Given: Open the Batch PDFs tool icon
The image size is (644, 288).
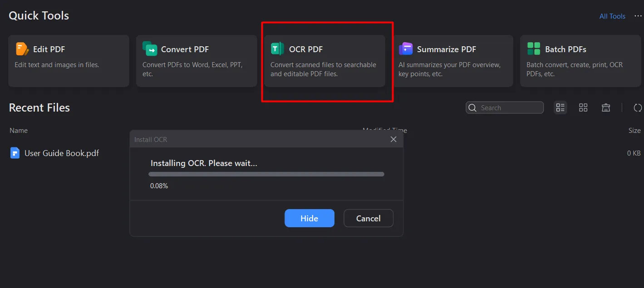Looking at the screenshot, I should tap(534, 49).
